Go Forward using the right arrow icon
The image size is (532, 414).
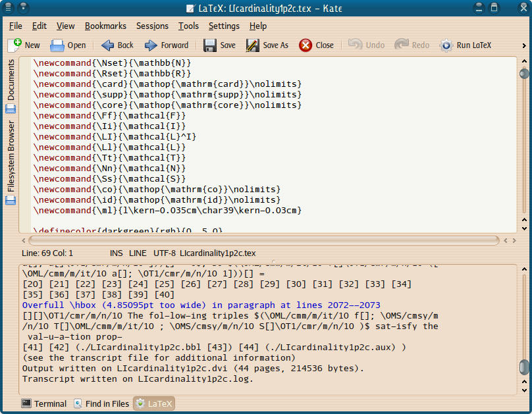point(151,45)
